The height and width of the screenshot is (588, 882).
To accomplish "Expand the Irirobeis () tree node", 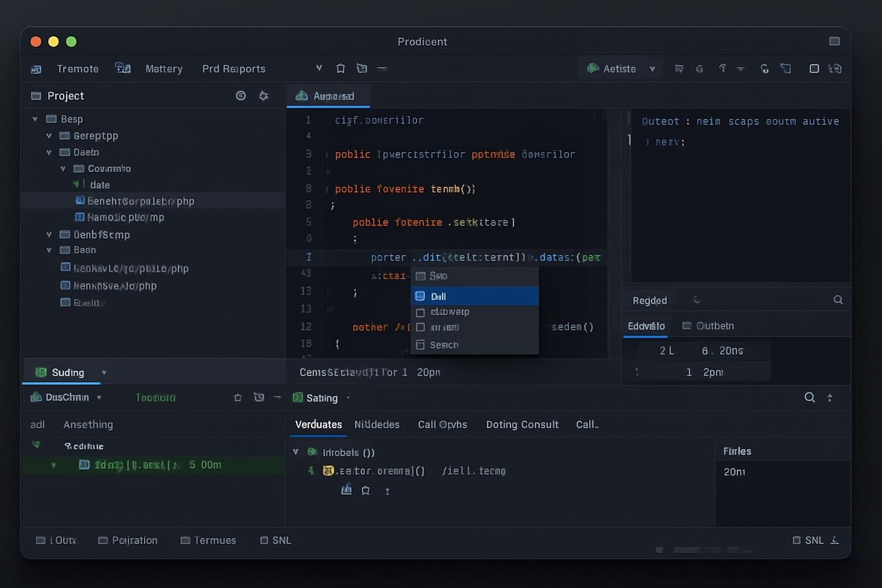I will coord(296,452).
